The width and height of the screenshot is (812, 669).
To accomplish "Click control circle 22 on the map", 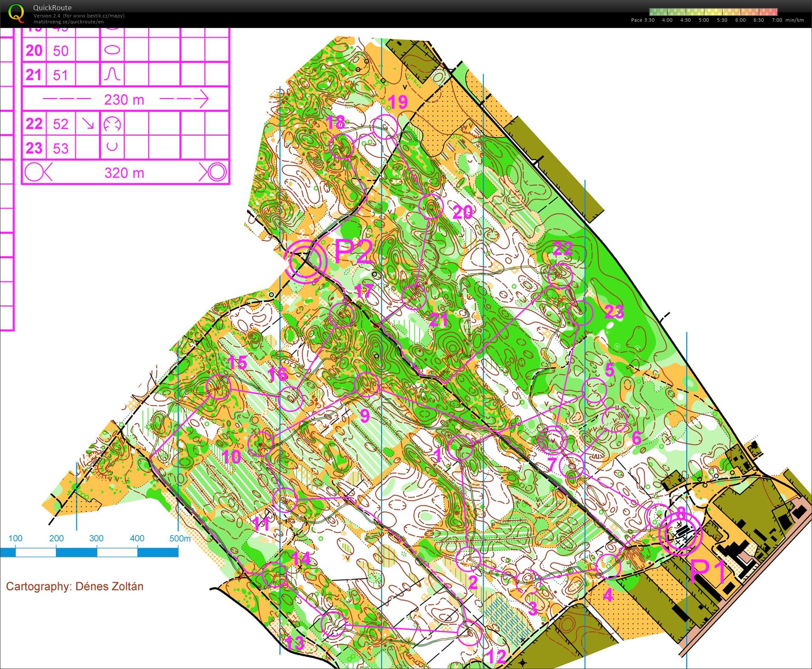I will pyautogui.click(x=560, y=276).
